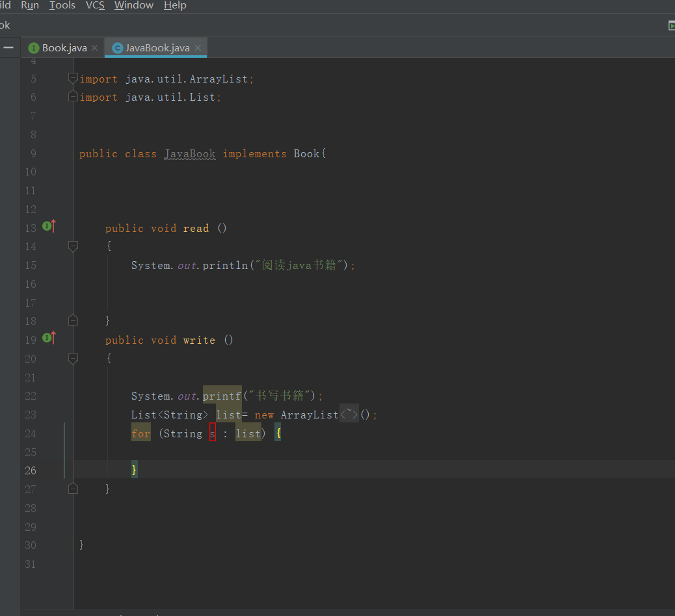Open the VCS menu

coord(95,5)
